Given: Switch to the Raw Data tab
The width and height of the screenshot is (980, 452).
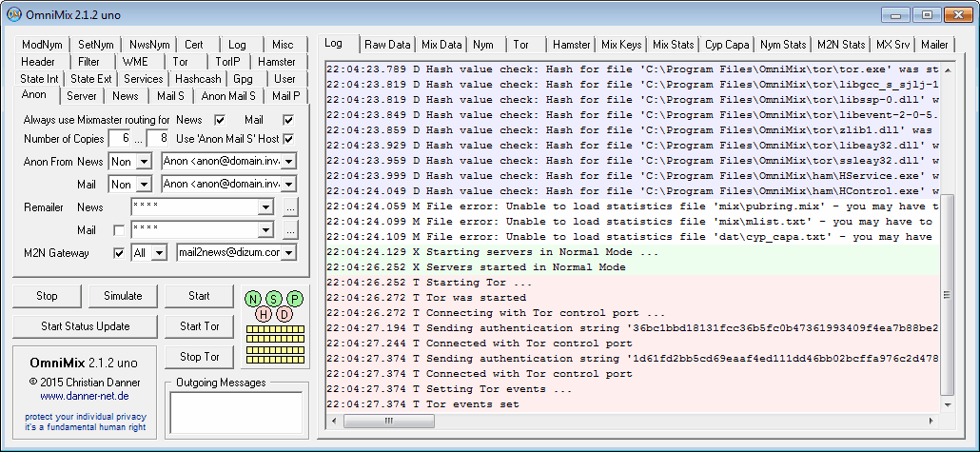Looking at the screenshot, I should tap(387, 45).
